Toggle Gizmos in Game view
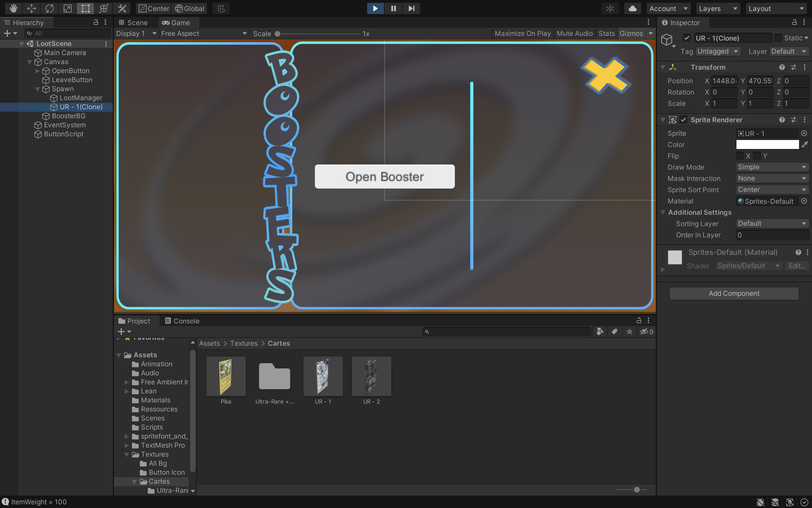 [x=631, y=33]
